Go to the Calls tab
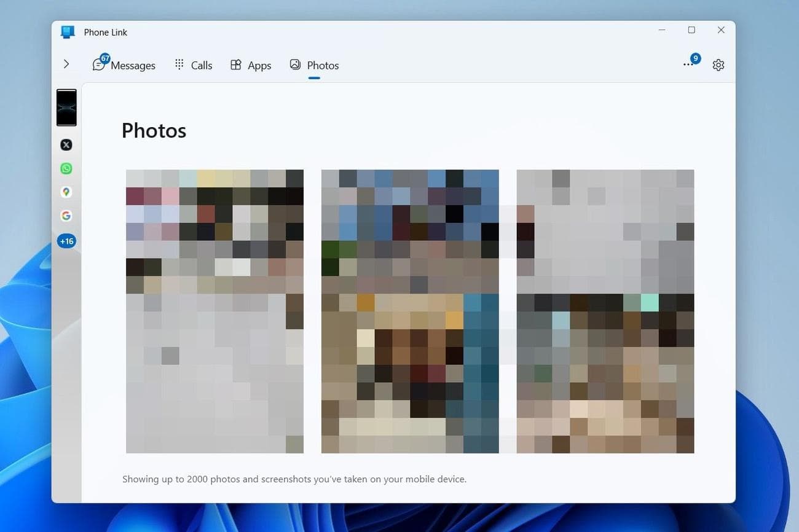The width and height of the screenshot is (799, 532). click(194, 65)
